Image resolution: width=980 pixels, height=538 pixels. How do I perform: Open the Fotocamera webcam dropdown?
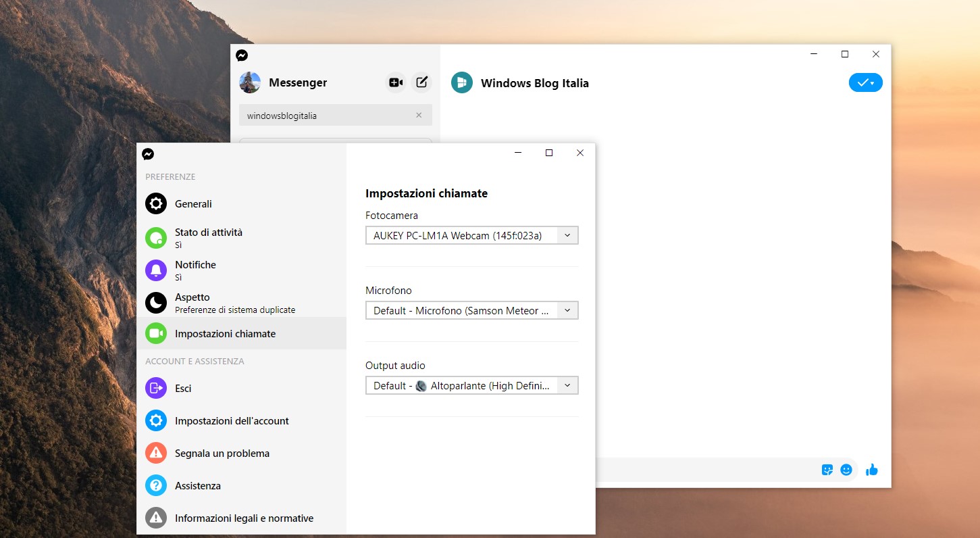(471, 235)
